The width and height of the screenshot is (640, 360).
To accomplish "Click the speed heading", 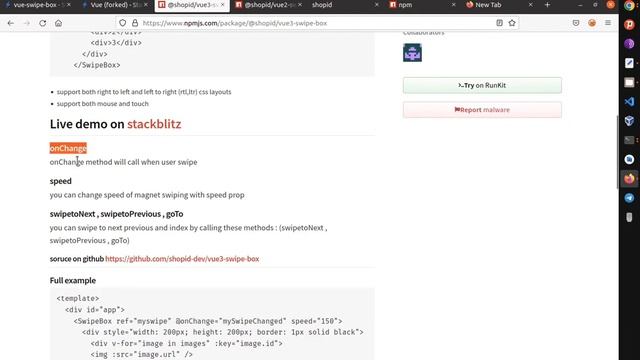I will click(60, 181).
